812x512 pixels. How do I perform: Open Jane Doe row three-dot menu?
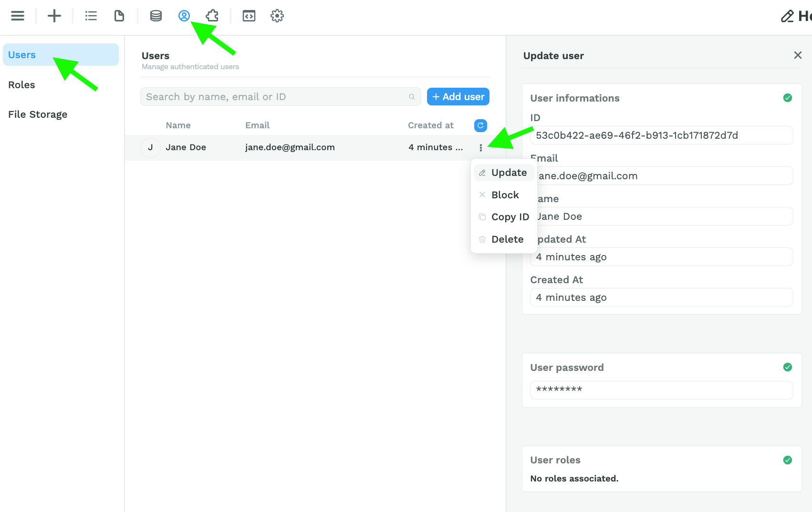[481, 148]
